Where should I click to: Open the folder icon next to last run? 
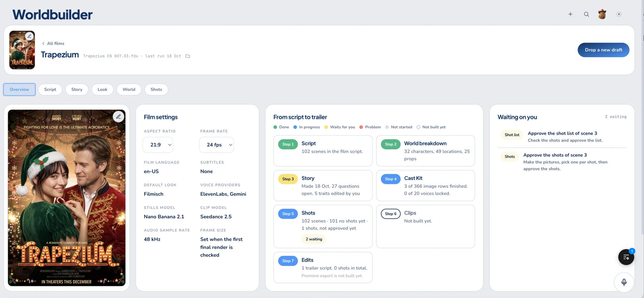click(187, 56)
